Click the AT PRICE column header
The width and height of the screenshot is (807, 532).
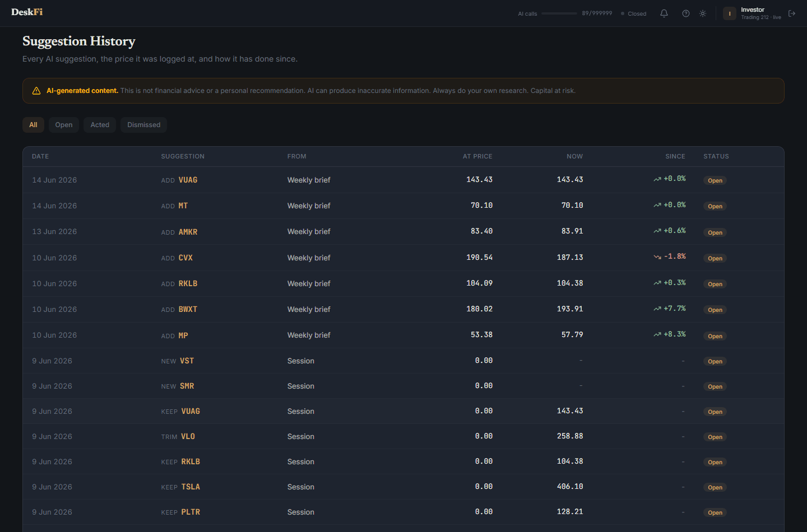coord(477,156)
